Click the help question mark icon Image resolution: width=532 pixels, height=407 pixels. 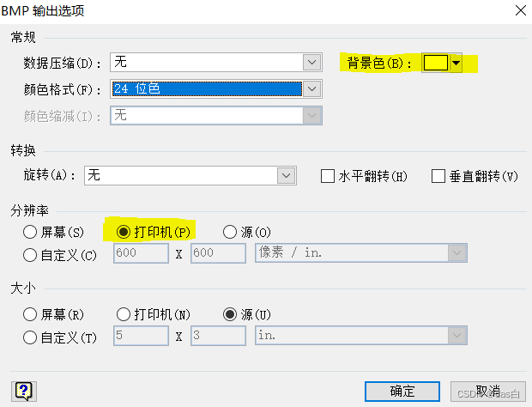coord(24,391)
